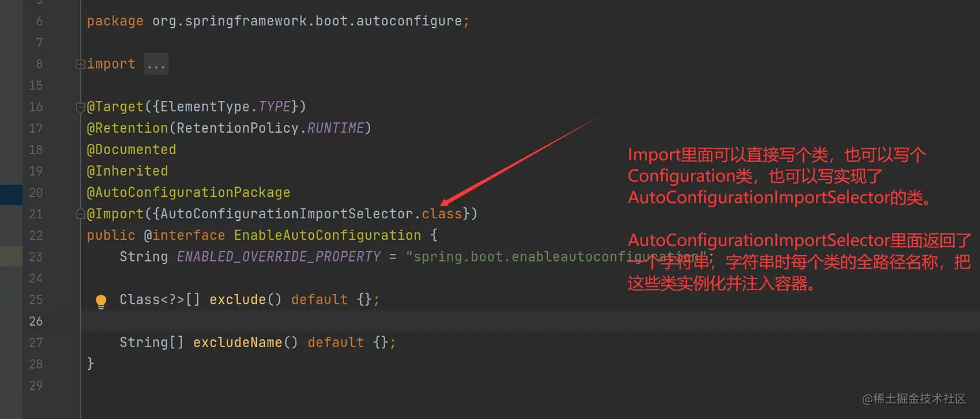980x419 pixels.
Task: Click the "package" keyword
Action: (115, 21)
